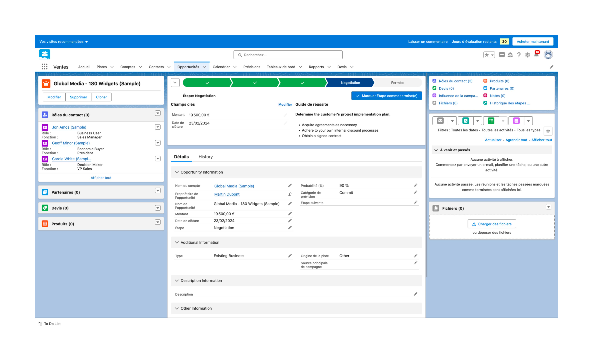Open the Favorites list dropdown arrow
Viewport: 593px width, 364px height.
(492, 55)
